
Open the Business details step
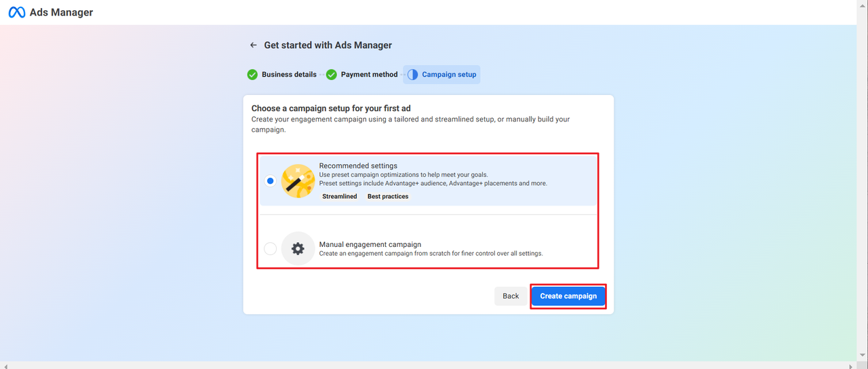(282, 75)
